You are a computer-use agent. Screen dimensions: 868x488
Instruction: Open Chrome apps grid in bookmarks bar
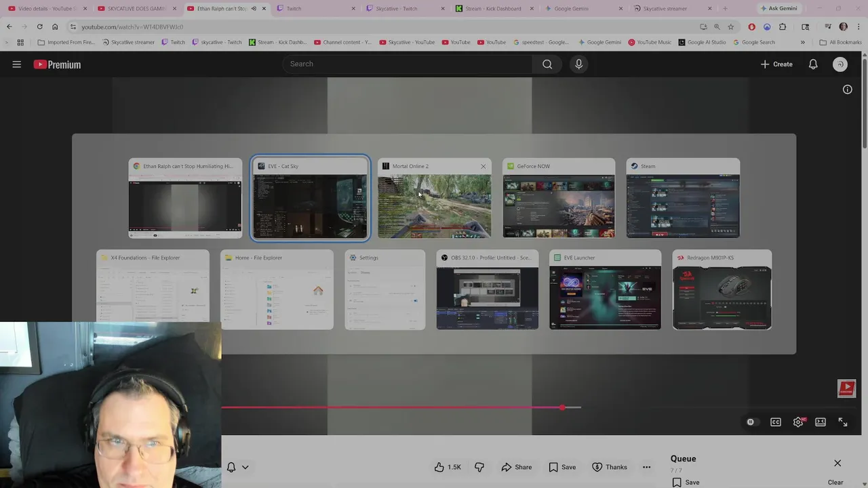(20, 42)
